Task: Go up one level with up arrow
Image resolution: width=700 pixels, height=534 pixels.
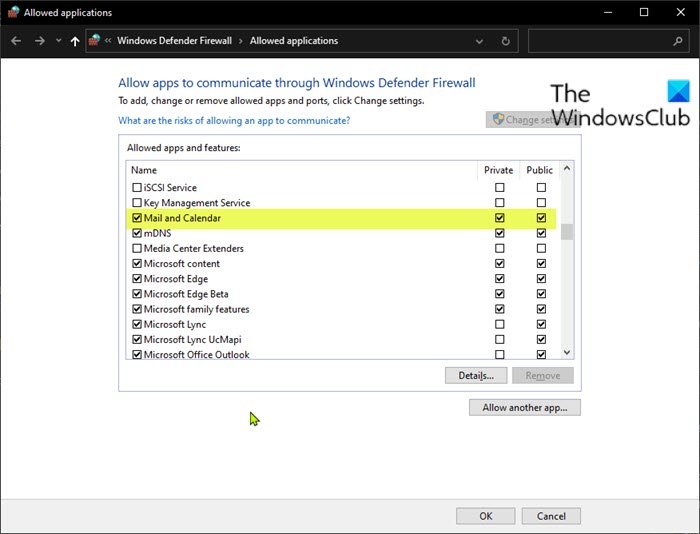Action: (75, 41)
